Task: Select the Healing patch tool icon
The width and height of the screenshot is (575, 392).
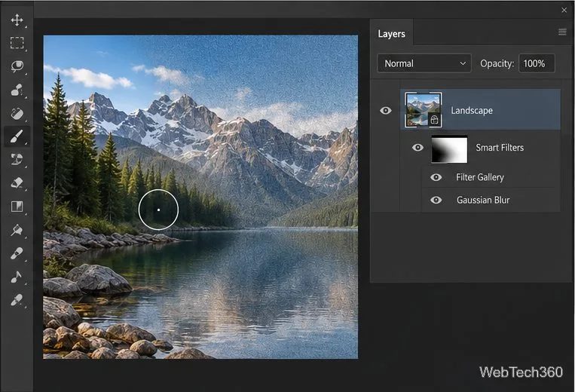Action: point(17,114)
